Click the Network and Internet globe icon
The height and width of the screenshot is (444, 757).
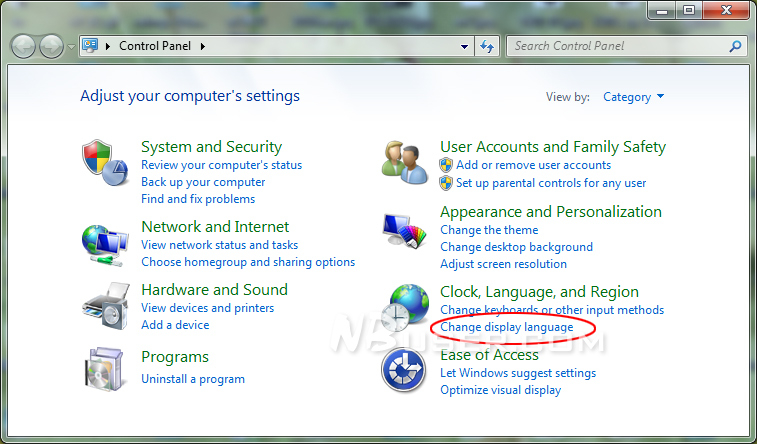tap(105, 245)
